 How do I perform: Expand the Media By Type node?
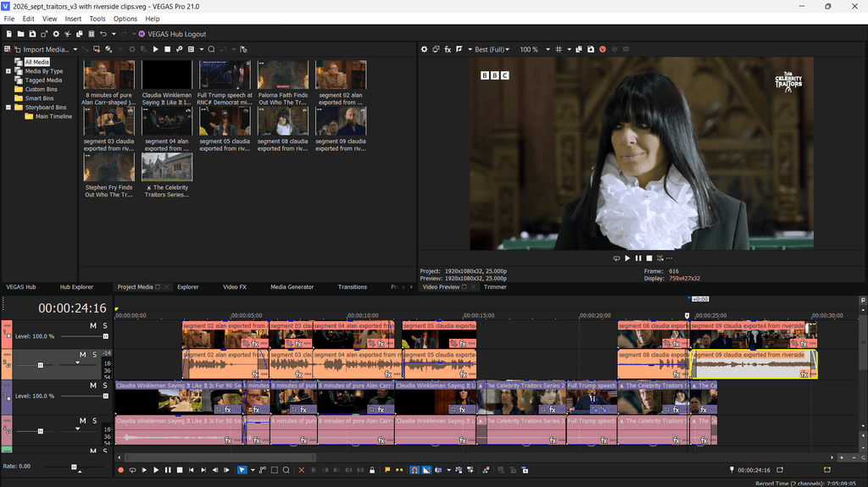(x=8, y=71)
